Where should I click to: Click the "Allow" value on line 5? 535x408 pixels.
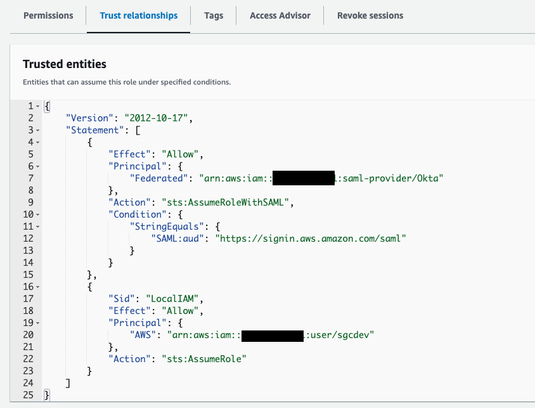pyautogui.click(x=180, y=154)
